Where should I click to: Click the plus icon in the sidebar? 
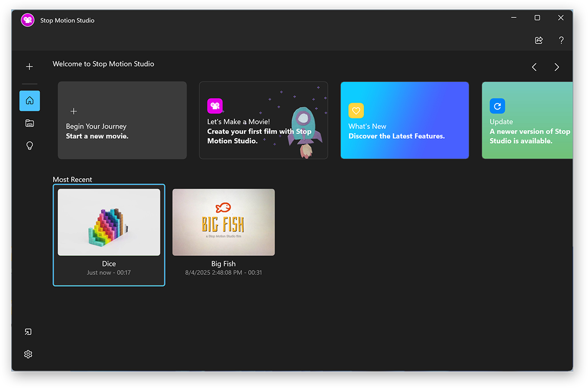(29, 67)
